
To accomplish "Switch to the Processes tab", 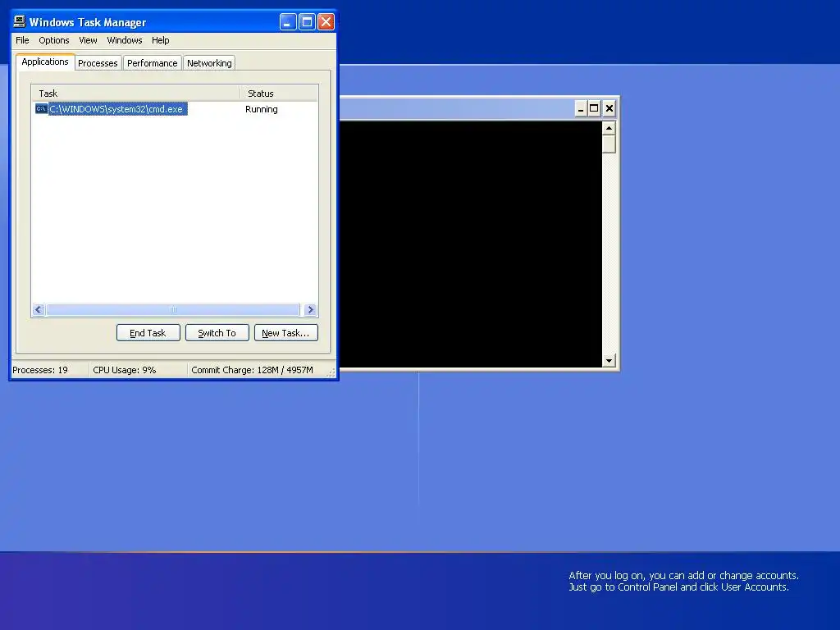I will pyautogui.click(x=98, y=63).
